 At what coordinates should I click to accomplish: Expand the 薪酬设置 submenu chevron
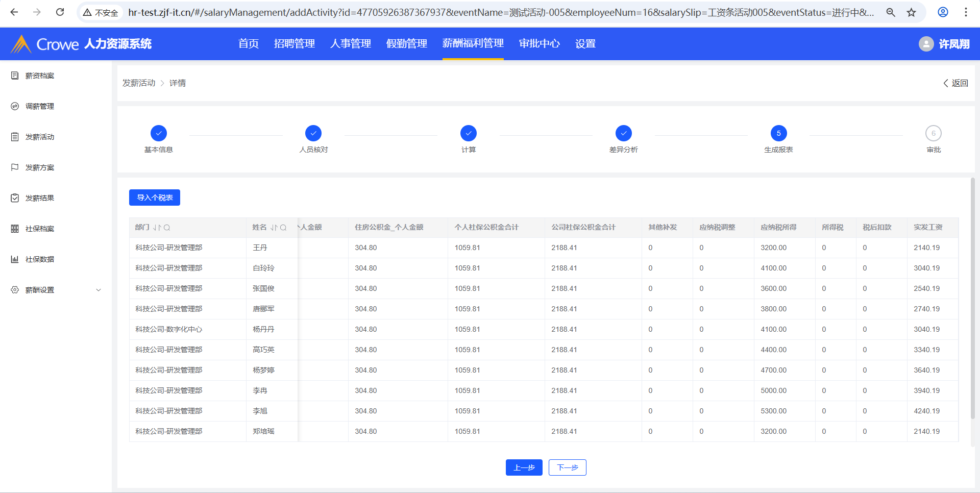(99, 290)
